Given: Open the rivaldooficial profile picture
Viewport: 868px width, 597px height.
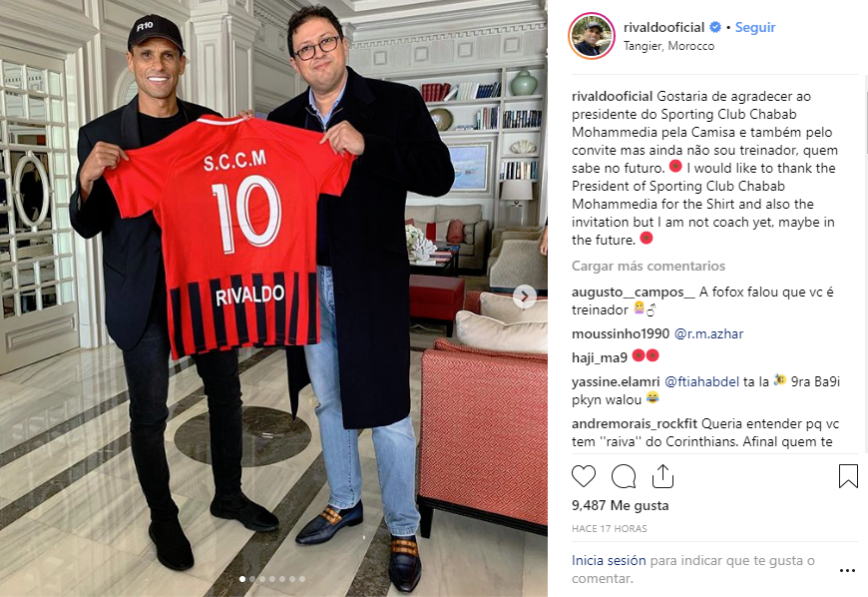Looking at the screenshot, I should click(x=592, y=36).
